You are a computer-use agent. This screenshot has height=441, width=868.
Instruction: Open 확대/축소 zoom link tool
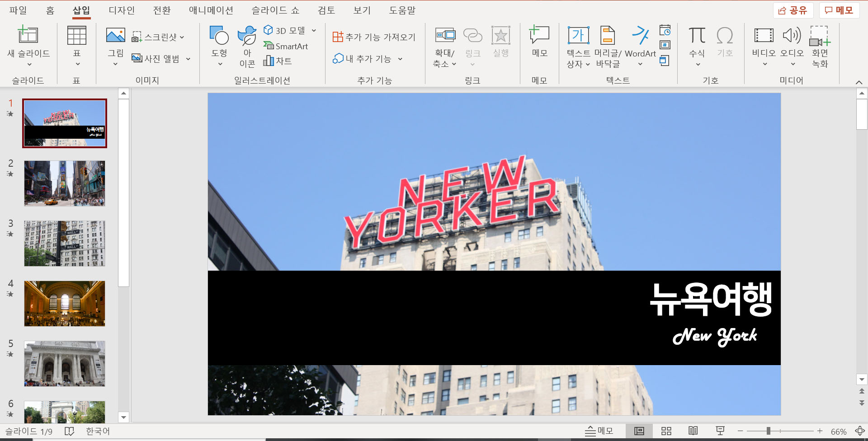pyautogui.click(x=445, y=47)
